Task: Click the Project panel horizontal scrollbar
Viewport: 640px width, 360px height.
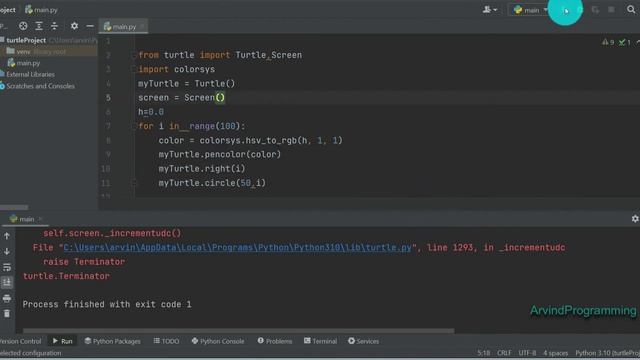Action: (x=14, y=207)
